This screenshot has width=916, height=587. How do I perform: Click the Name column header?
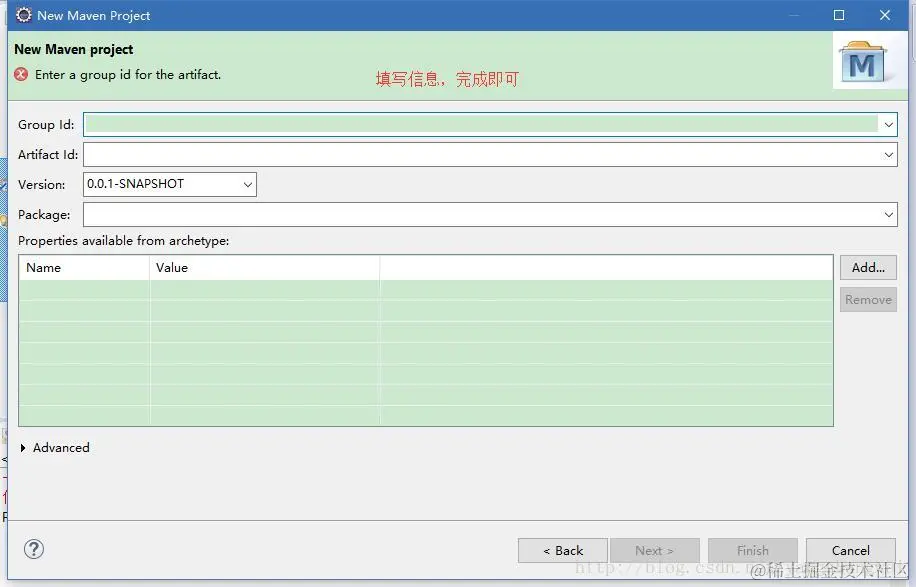coord(84,268)
